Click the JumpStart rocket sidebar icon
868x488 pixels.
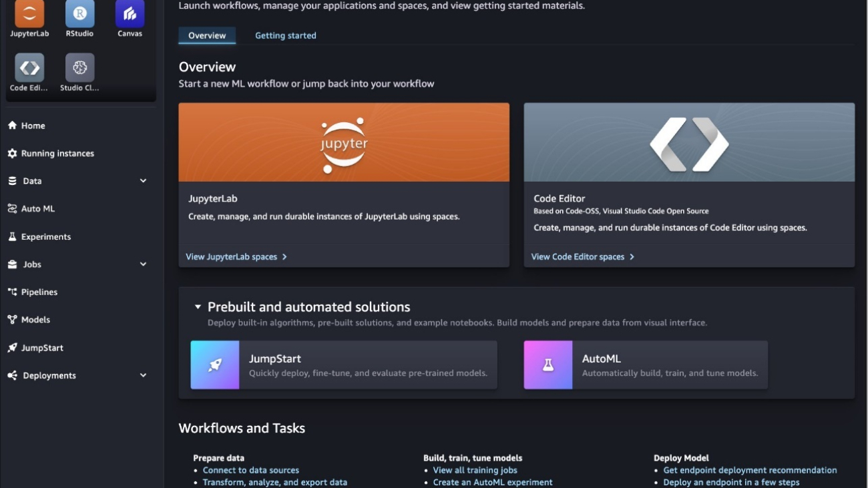[x=12, y=348]
